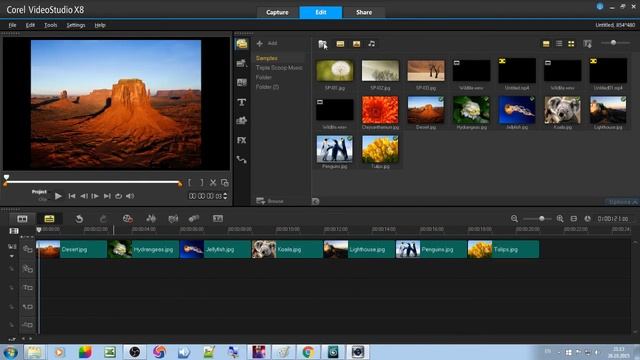Select Koala.jpg clip on timeline

[x=287, y=249]
